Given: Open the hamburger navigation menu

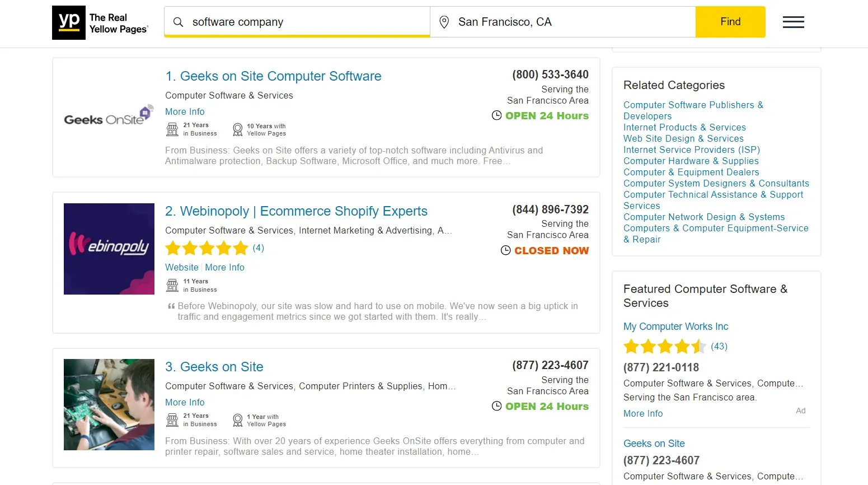Looking at the screenshot, I should coord(793,22).
